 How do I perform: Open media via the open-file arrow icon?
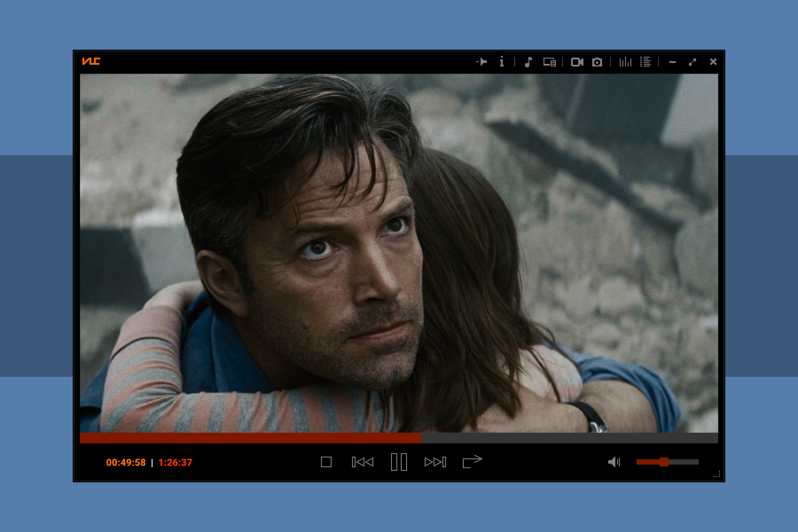[x=481, y=62]
